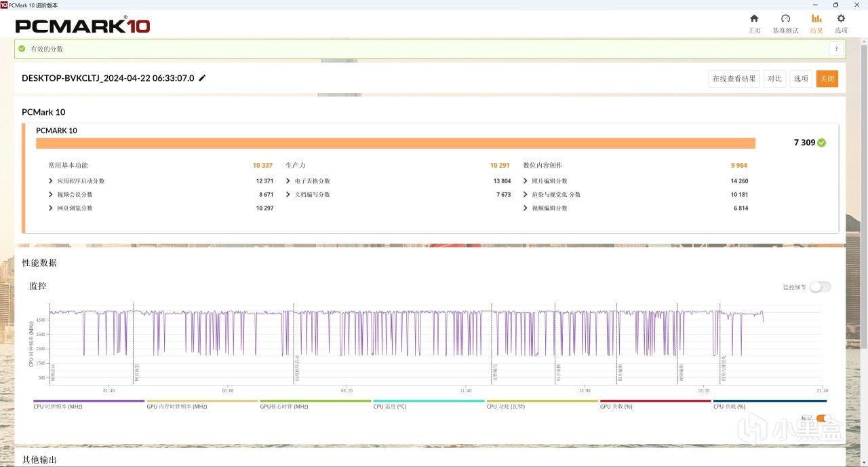The height and width of the screenshot is (467, 868).
Task: Click the 对比 compare button
Action: pyautogui.click(x=775, y=79)
